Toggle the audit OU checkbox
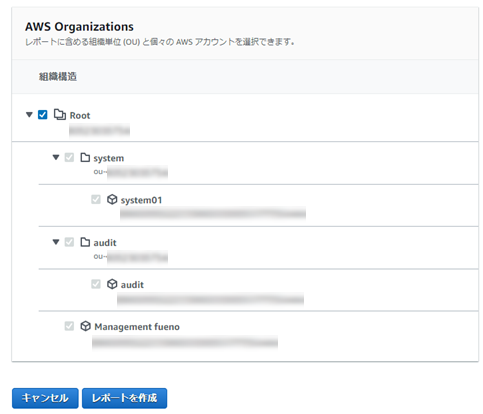The height and width of the screenshot is (414, 483). point(69,242)
